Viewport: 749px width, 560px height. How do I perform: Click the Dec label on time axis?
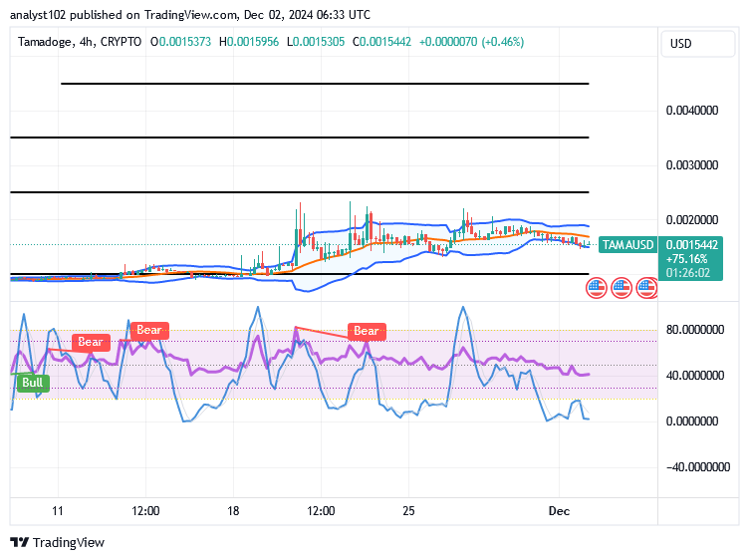coord(559,511)
